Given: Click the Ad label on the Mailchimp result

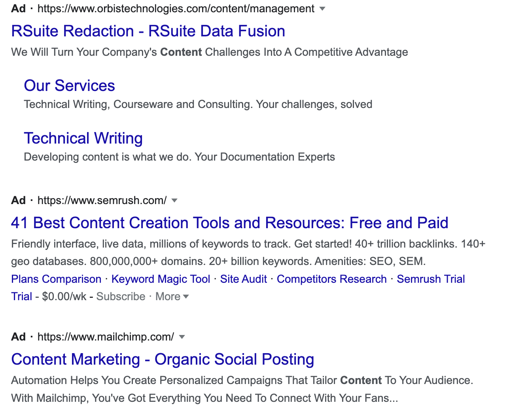Looking at the screenshot, I should tap(18, 337).
